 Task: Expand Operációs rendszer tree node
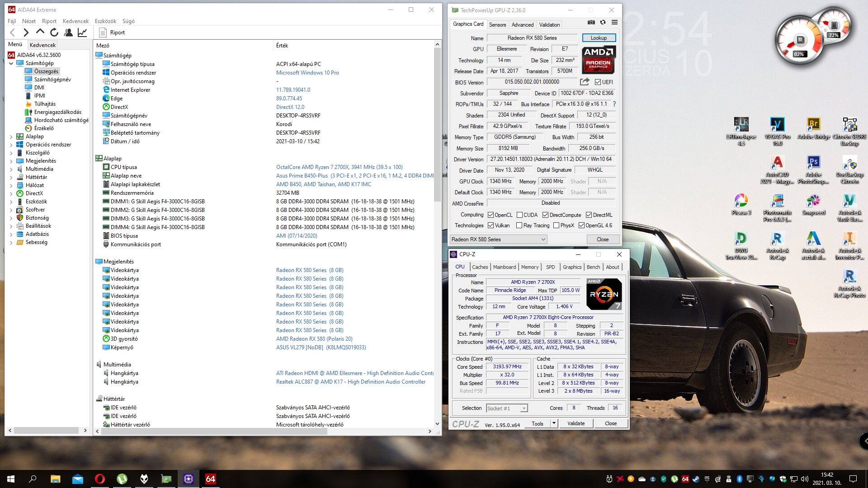11,145
